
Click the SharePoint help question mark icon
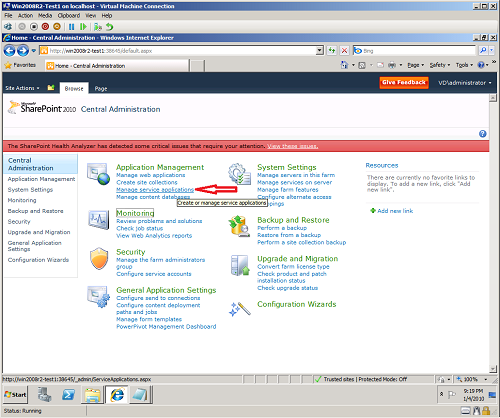482,134
